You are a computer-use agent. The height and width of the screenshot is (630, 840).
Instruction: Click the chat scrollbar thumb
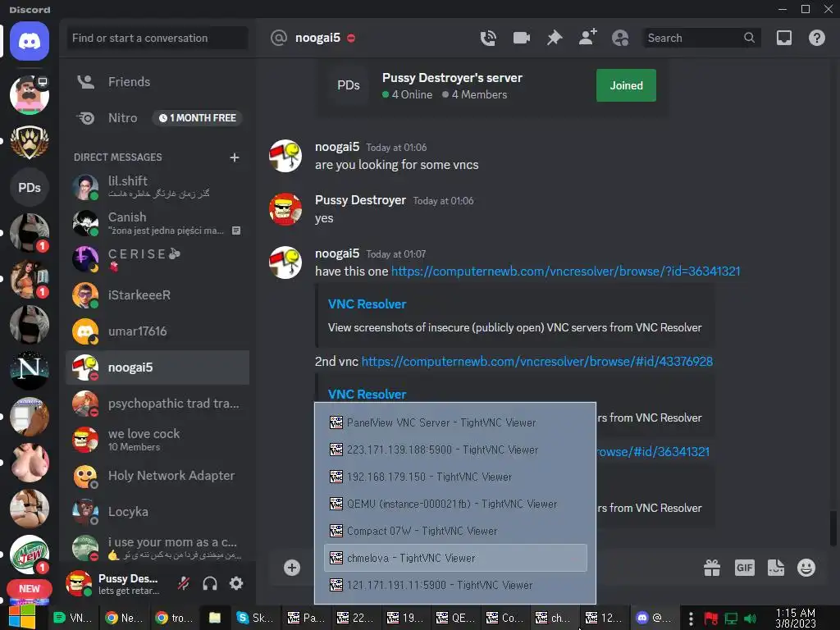[x=833, y=528]
